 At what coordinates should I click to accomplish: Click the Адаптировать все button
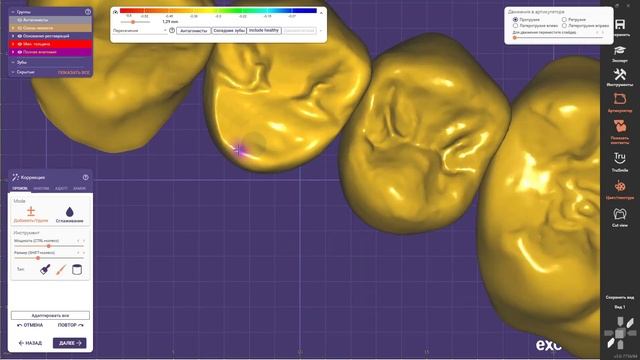coord(50,316)
